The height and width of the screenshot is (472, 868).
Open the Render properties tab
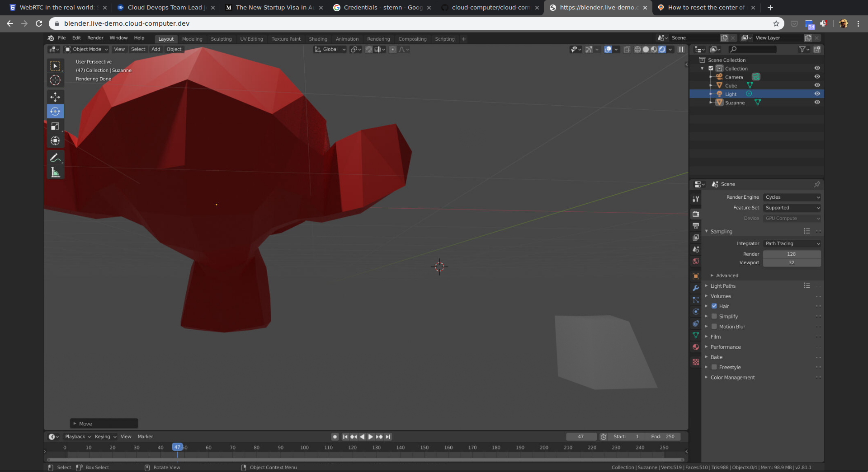tap(696, 214)
